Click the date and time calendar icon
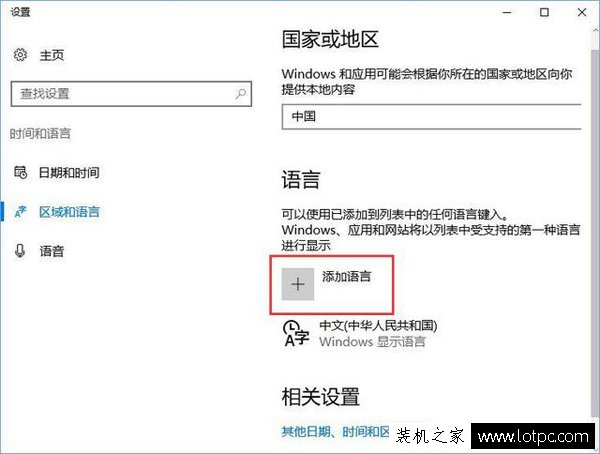This screenshot has width=600, height=454. pos(20,172)
